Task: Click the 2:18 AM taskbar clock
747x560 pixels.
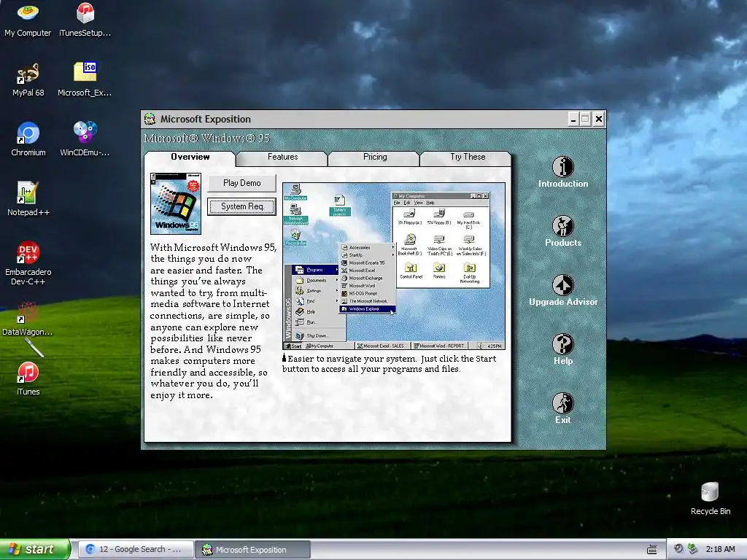Action: (x=720, y=549)
